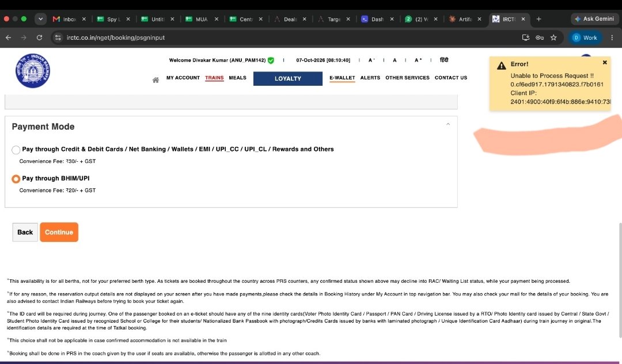The width and height of the screenshot is (622, 364).
Task: Click the Payment Mode heading
Action: (43, 127)
